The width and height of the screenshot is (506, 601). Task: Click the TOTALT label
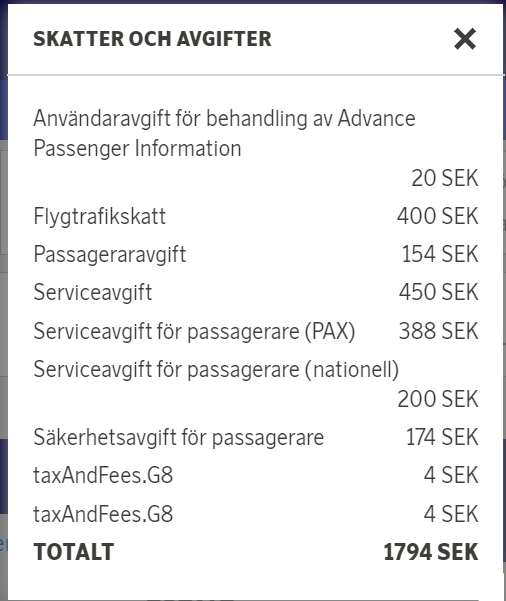coord(74,552)
